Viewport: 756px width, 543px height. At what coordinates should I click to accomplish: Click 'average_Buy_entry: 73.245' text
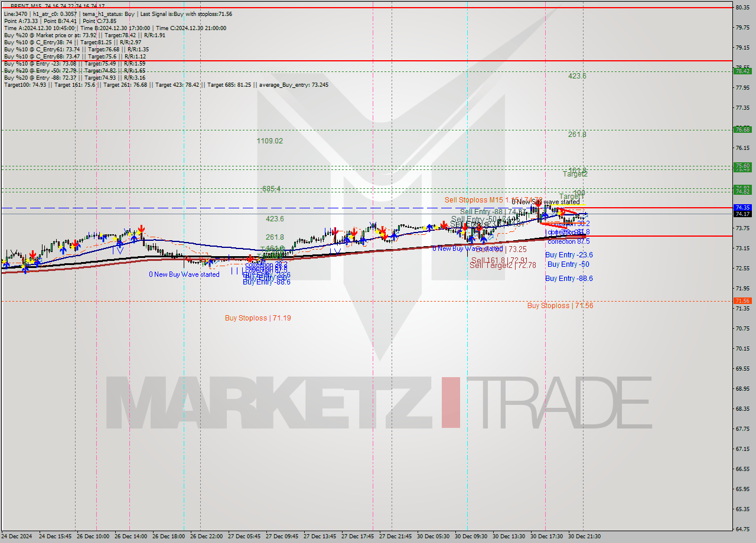[x=294, y=84]
